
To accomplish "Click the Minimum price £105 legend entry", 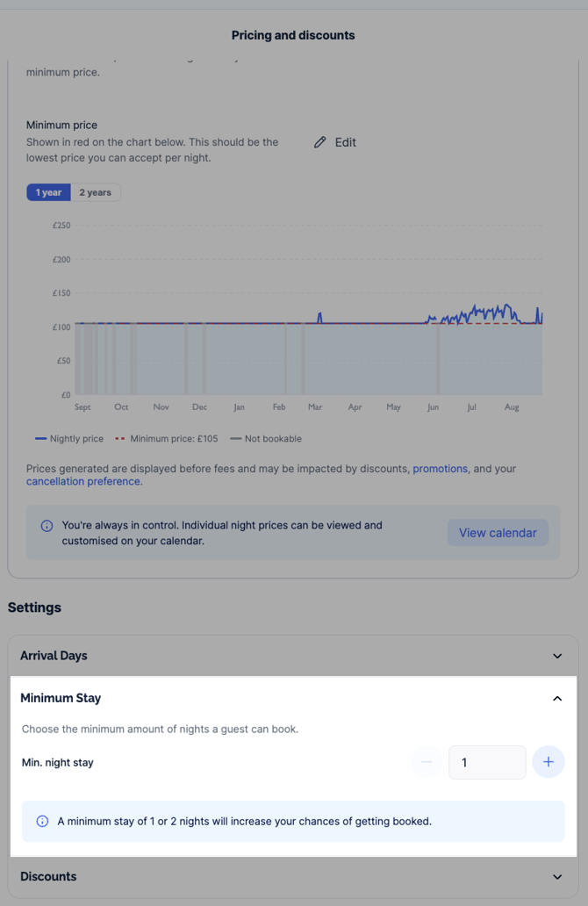I will [x=167, y=439].
